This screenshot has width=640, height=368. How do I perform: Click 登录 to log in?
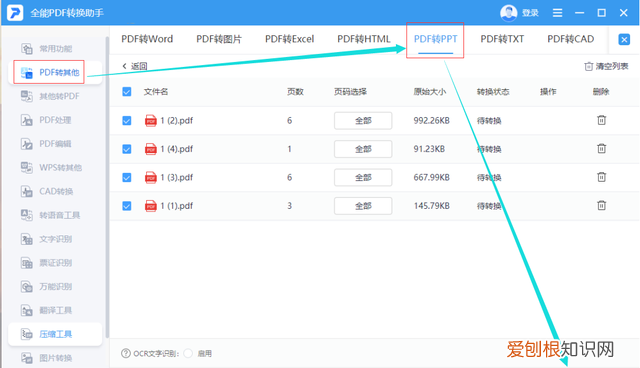pyautogui.click(x=530, y=13)
